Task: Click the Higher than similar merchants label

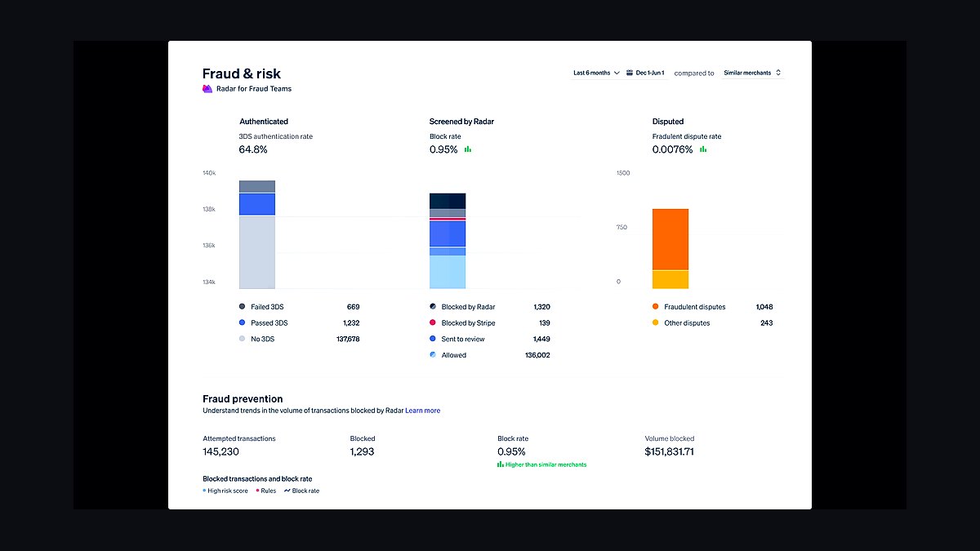Action: point(546,464)
